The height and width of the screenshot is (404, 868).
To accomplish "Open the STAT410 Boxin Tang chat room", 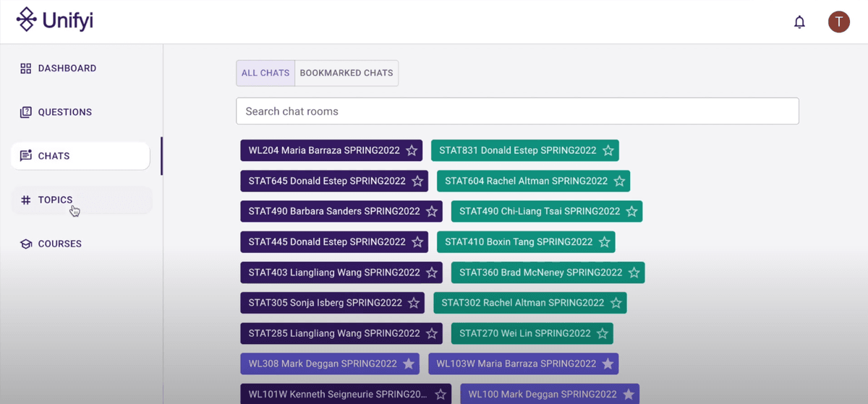I will tap(518, 242).
